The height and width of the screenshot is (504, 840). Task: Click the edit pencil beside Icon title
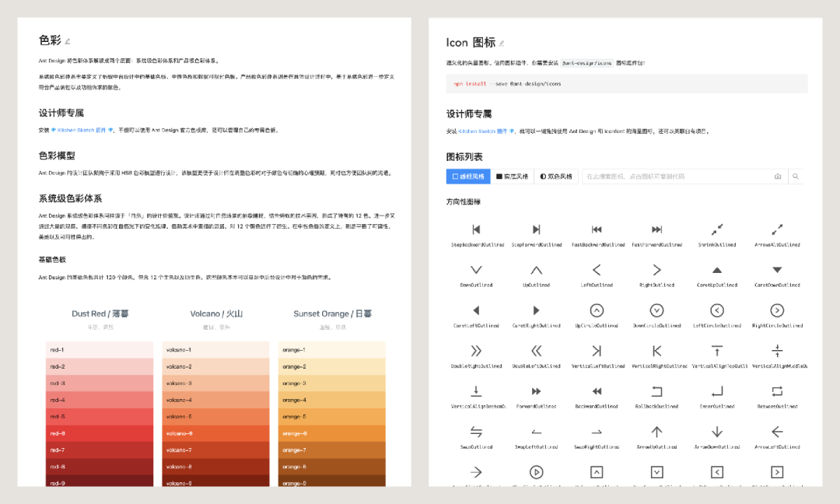[502, 44]
